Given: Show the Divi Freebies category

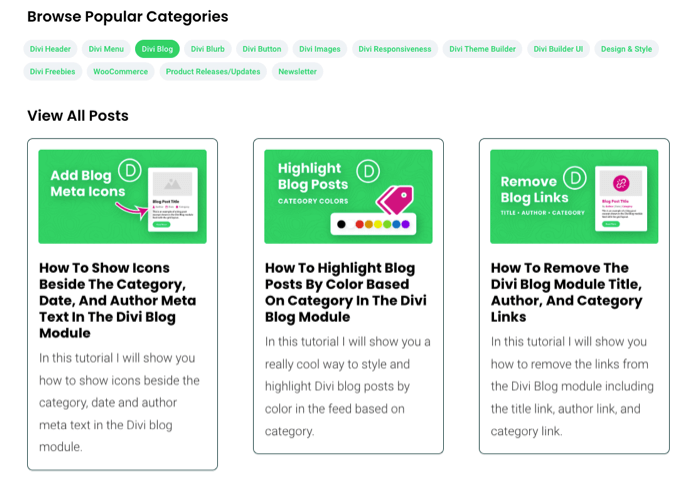Looking at the screenshot, I should coord(52,71).
